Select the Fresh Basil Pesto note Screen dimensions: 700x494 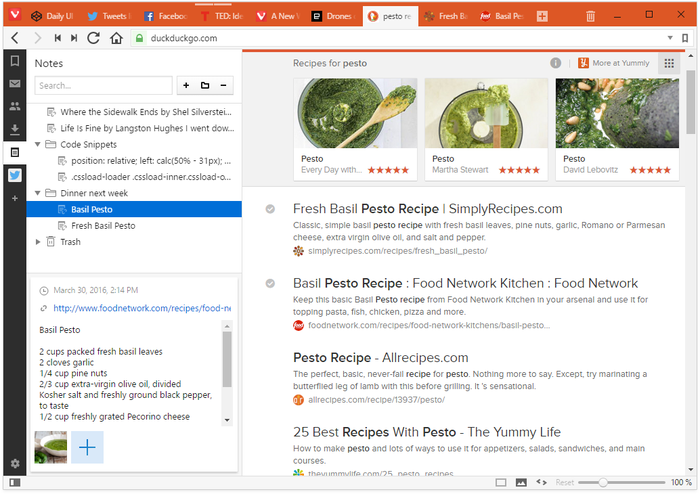[134, 225]
